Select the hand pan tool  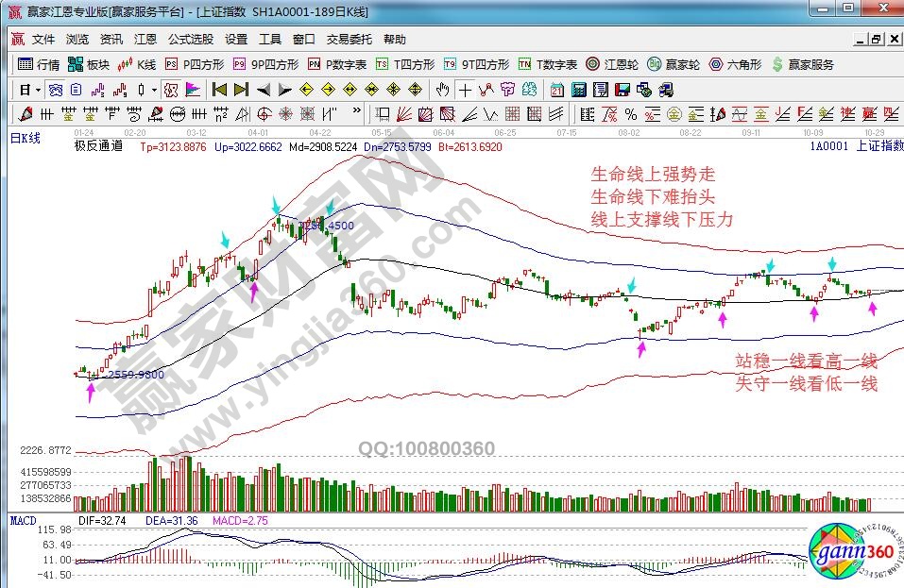click(x=442, y=91)
